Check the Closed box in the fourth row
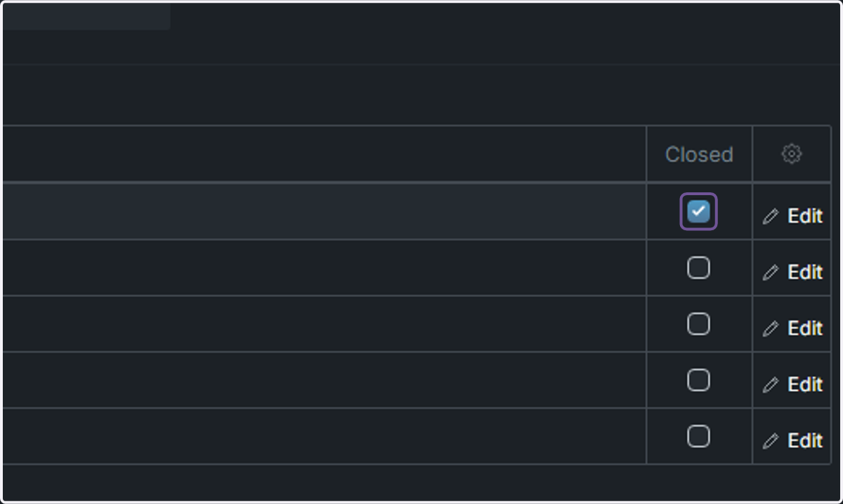Viewport: 843px width, 504px height. pyautogui.click(x=698, y=380)
